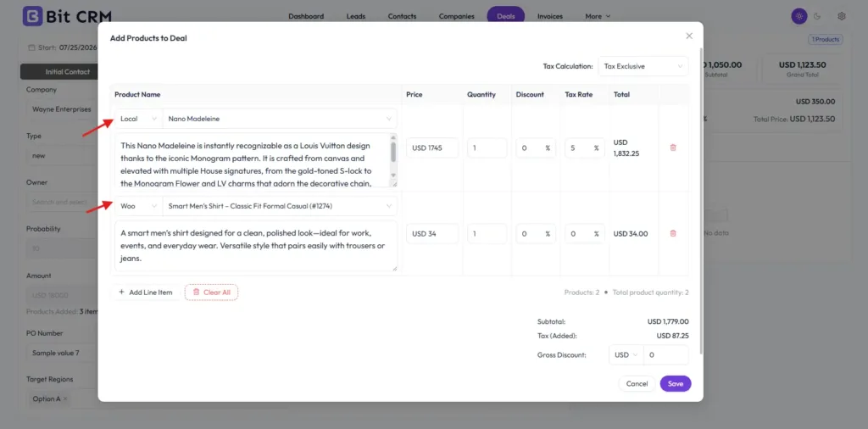Open the Woo source dropdown
The height and width of the screenshot is (429, 868).
[139, 206]
